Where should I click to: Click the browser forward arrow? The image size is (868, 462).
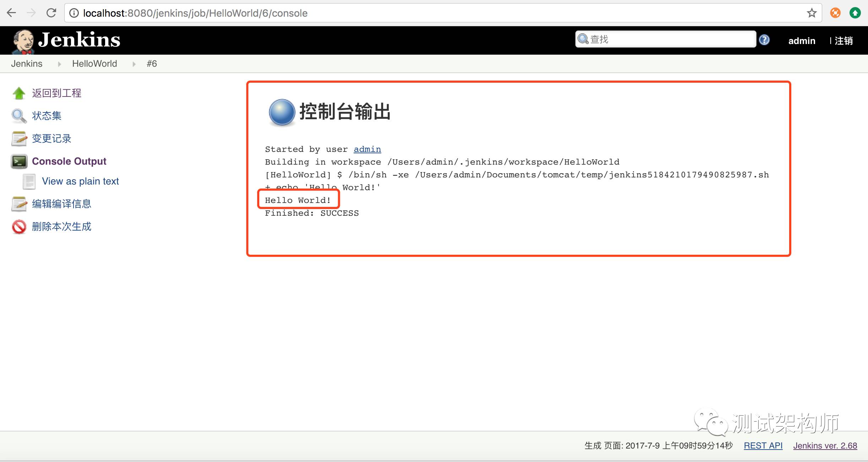(x=31, y=13)
